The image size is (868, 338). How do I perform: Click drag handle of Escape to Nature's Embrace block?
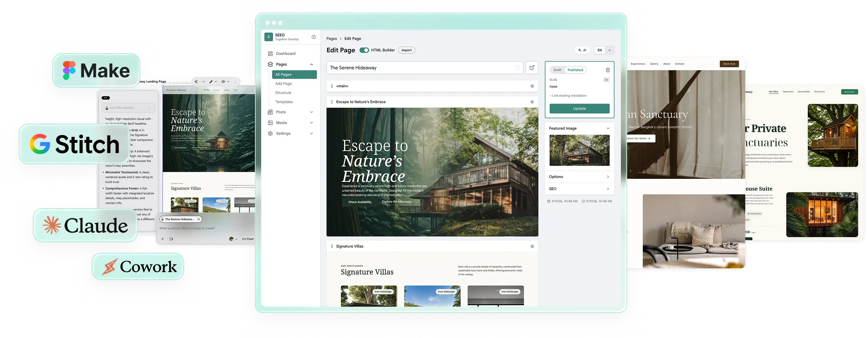[x=332, y=102]
